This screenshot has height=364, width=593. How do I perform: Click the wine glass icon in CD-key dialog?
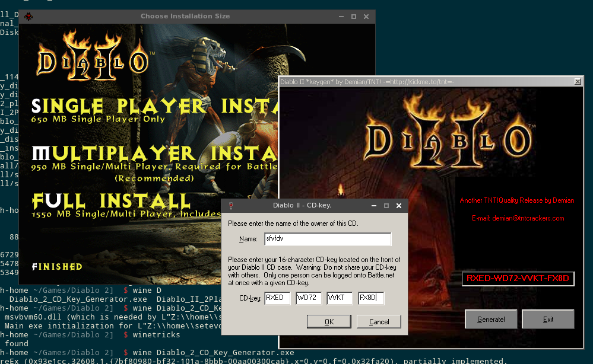coord(230,206)
